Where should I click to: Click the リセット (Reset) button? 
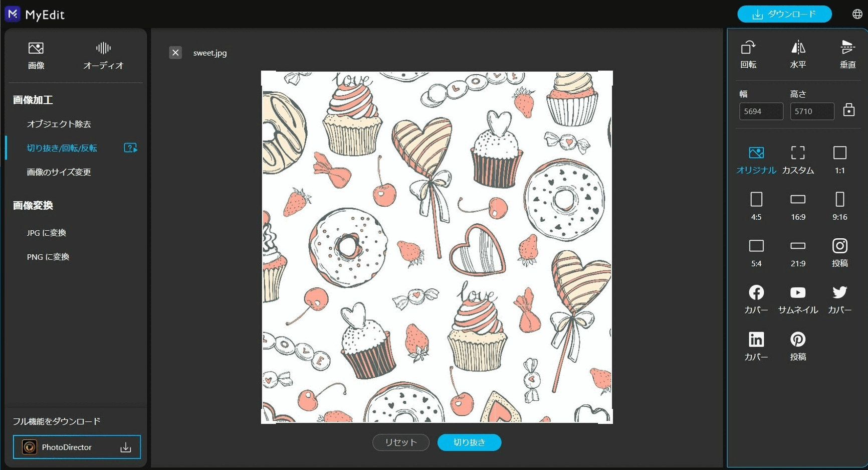click(x=401, y=442)
